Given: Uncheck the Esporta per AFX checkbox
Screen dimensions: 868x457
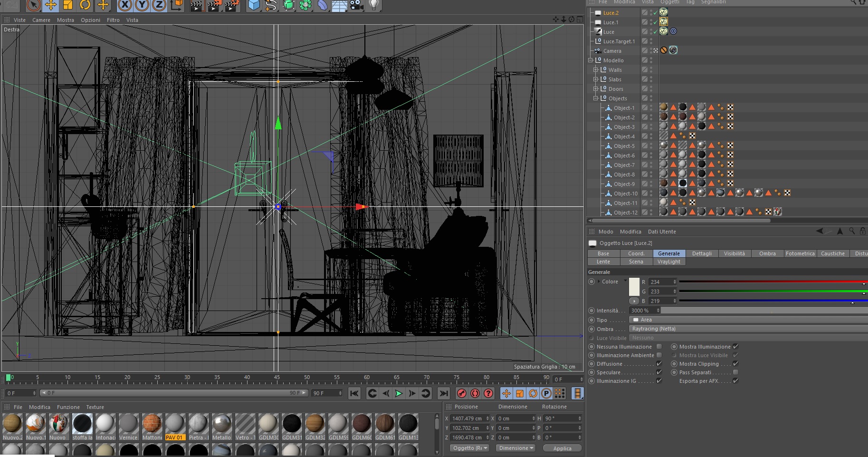Looking at the screenshot, I should 735,381.
